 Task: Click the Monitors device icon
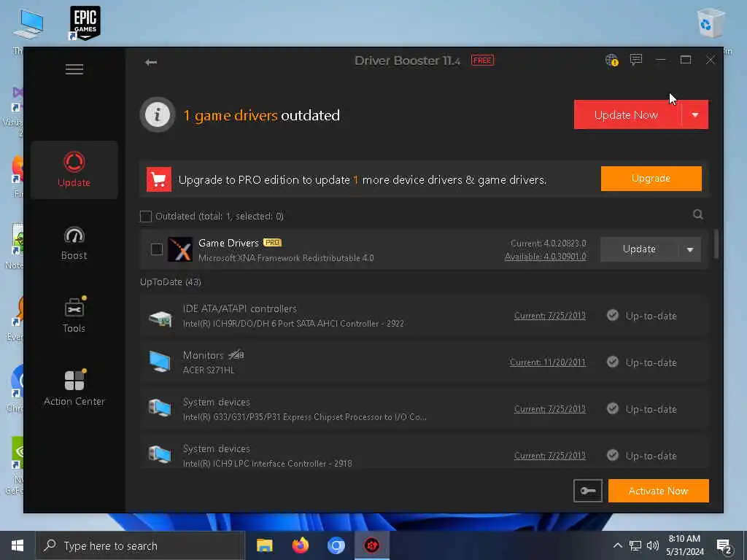click(x=160, y=362)
